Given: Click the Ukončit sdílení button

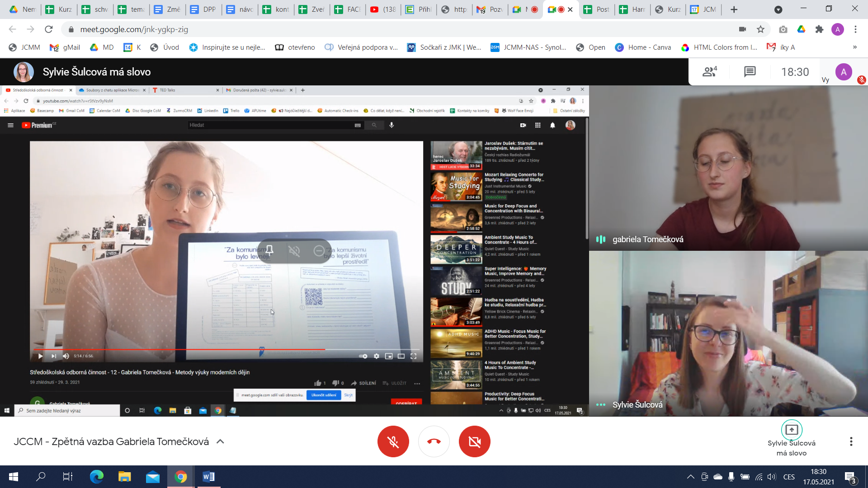Looking at the screenshot, I should [x=324, y=395].
